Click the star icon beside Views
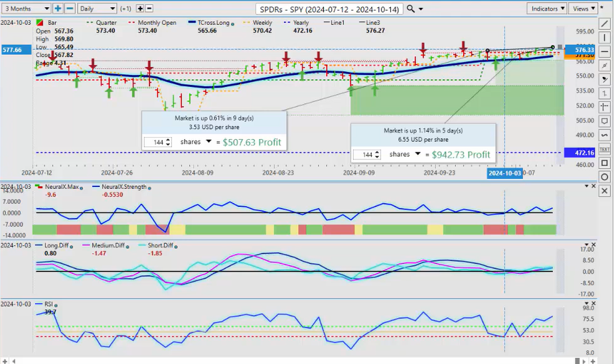Image resolution: width=614 pixels, height=364 pixels. coord(602,8)
